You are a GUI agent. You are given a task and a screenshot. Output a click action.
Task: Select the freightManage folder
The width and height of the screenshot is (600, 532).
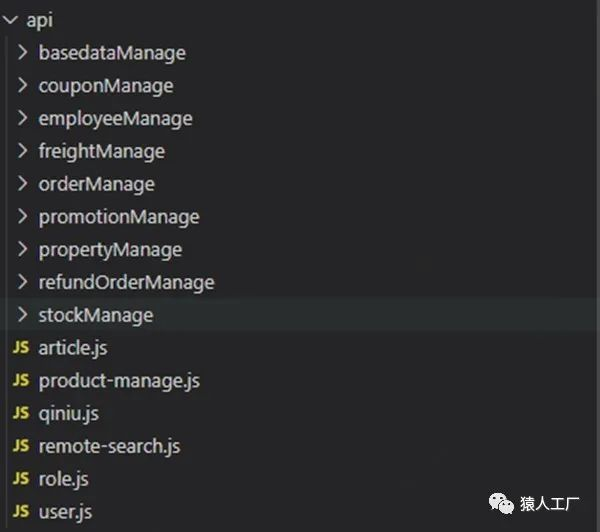point(102,152)
